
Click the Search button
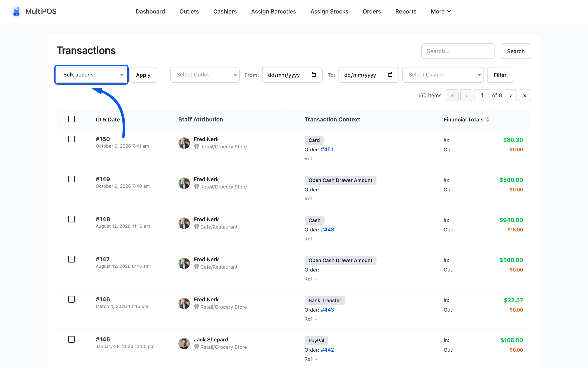point(516,51)
